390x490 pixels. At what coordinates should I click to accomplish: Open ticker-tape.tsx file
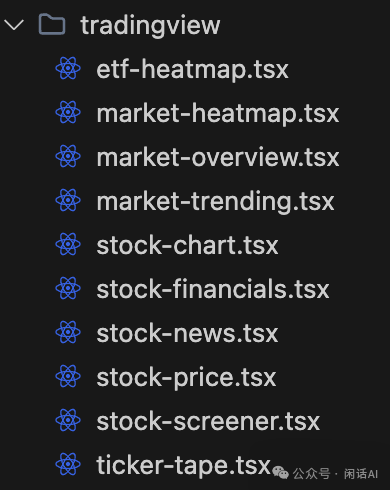183,466
